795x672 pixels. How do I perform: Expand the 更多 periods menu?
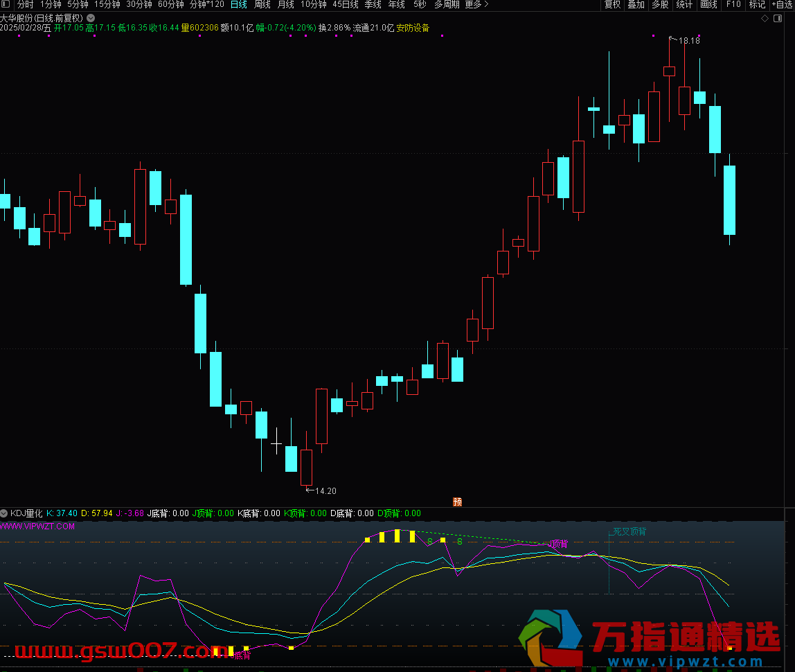point(476,5)
